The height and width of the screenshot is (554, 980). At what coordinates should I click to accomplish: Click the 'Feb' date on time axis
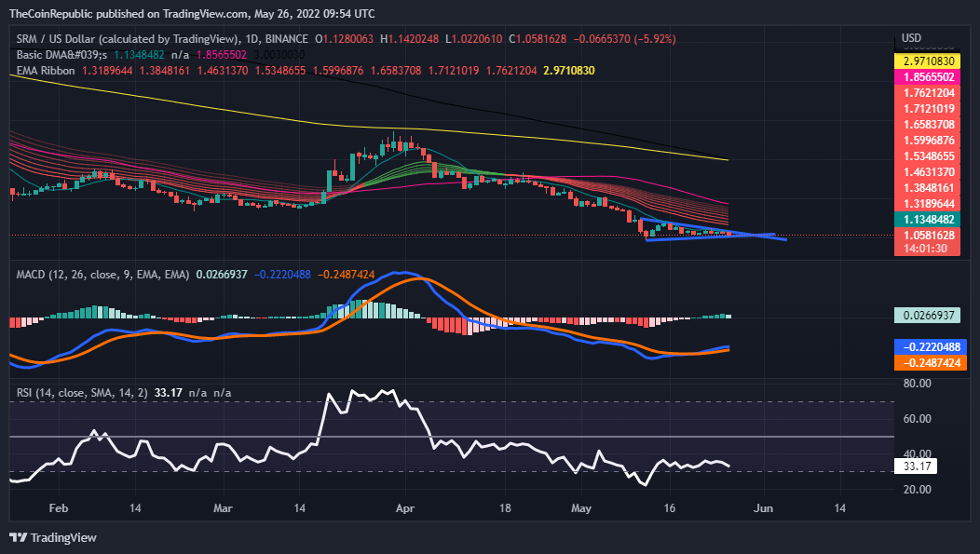coord(58,508)
